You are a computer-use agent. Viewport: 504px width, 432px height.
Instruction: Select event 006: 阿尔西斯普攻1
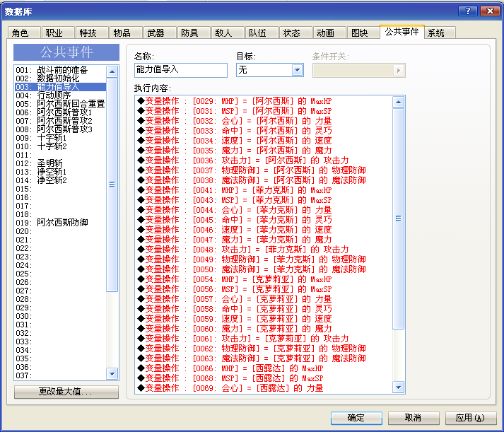tap(60, 112)
